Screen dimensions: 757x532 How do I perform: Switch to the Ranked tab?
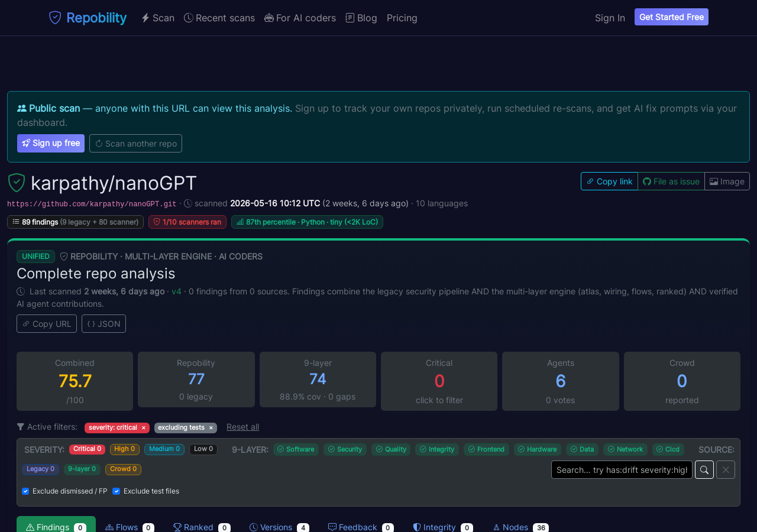click(x=201, y=527)
